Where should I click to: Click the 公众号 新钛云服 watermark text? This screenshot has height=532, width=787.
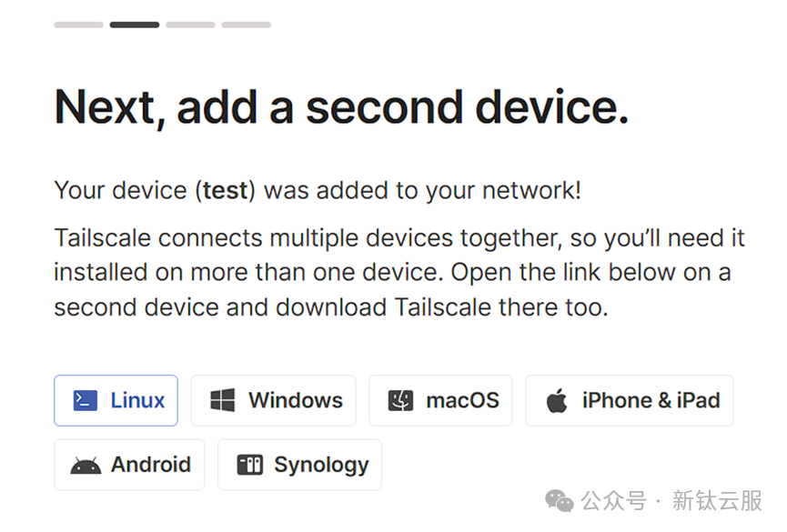(671, 501)
